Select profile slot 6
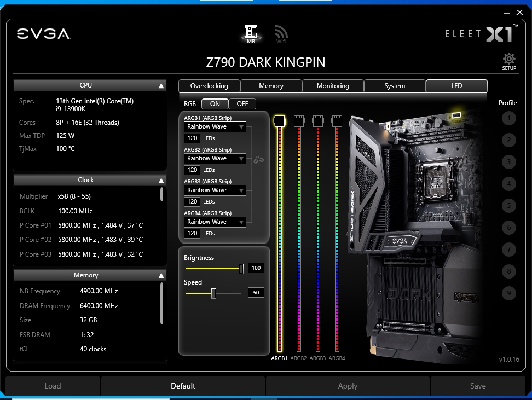 pyautogui.click(x=508, y=228)
